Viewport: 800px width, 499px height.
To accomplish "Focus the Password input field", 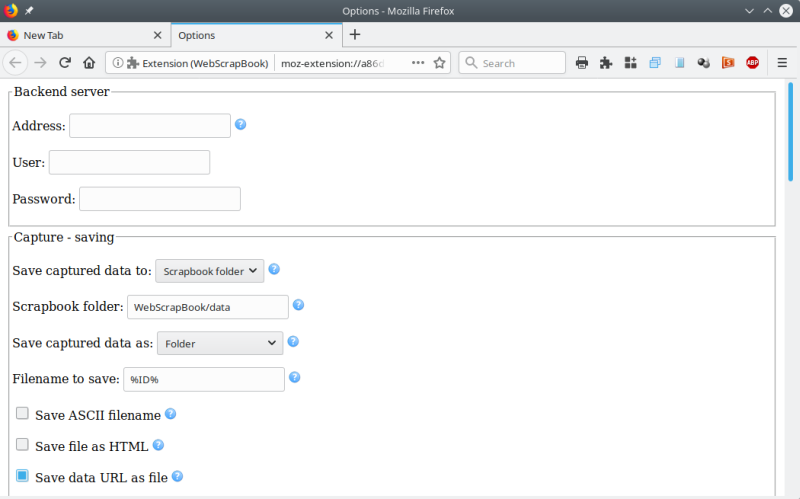I will [160, 199].
